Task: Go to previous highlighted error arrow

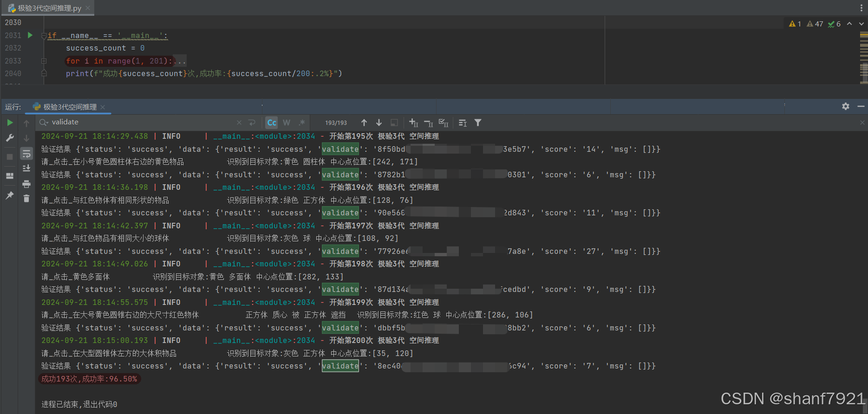Action: click(849, 23)
